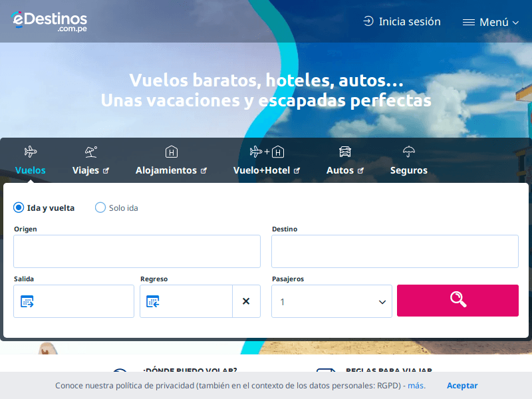The height and width of the screenshot is (399, 532).
Task: Open the Pasajeros passenger count dropdown
Action: click(x=331, y=301)
